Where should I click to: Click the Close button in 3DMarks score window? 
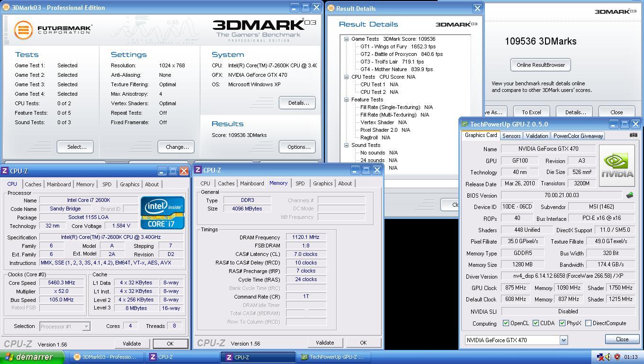point(617,112)
